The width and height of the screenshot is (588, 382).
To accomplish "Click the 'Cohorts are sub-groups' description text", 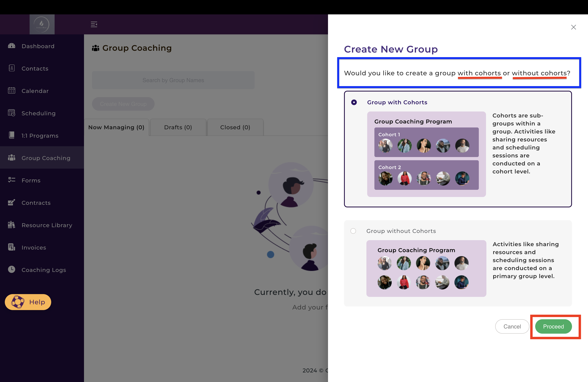I will 524,143.
